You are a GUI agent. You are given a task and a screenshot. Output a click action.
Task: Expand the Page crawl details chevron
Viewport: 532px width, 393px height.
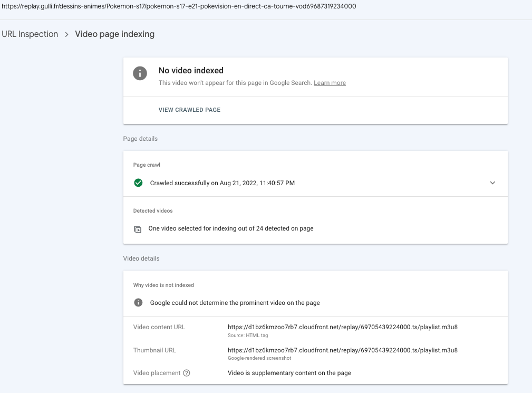pyautogui.click(x=492, y=183)
